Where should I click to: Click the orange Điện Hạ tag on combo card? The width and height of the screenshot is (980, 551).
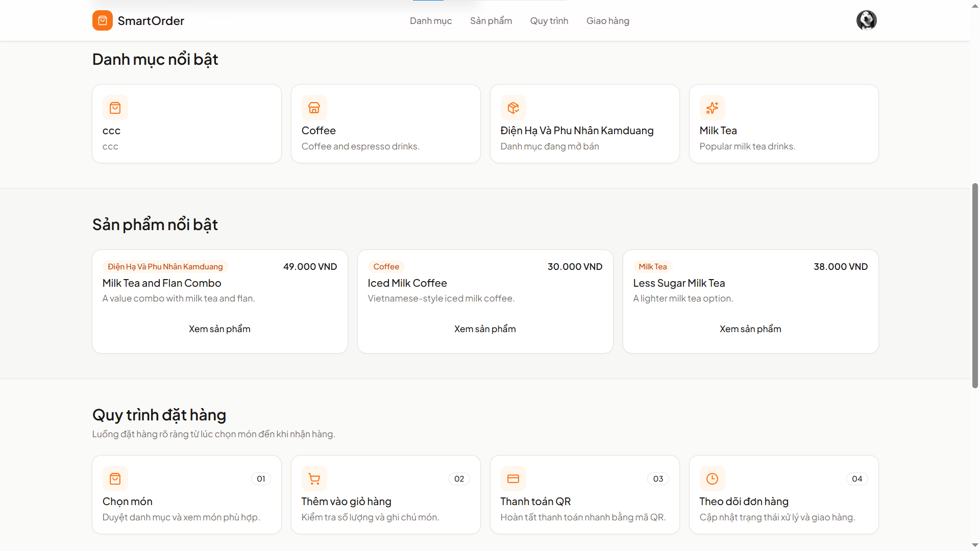coord(165,267)
